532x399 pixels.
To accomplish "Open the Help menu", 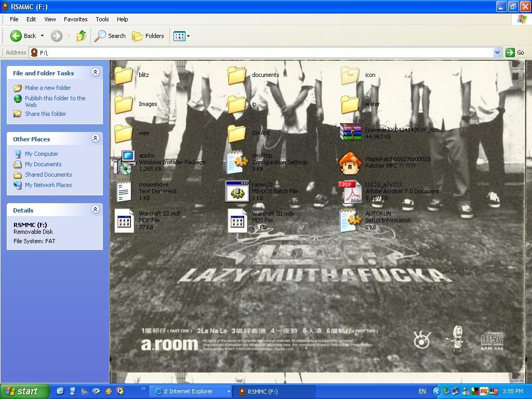I will tap(123, 19).
